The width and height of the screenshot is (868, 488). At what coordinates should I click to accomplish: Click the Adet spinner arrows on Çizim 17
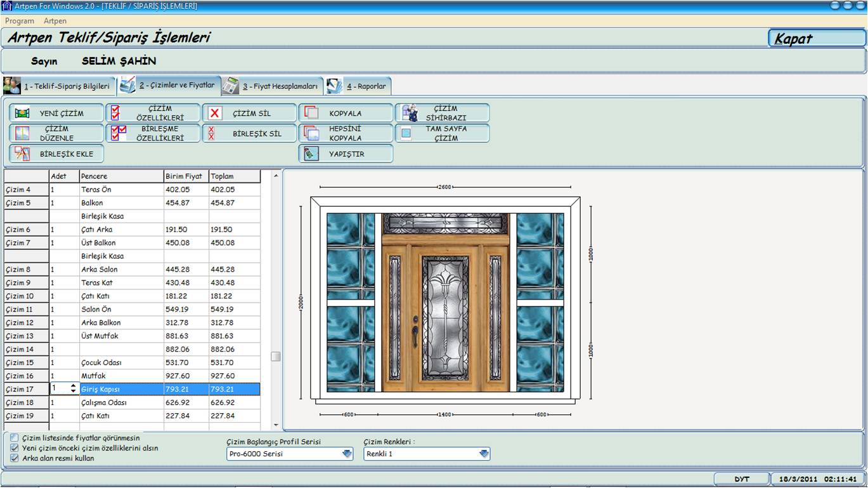tap(74, 388)
